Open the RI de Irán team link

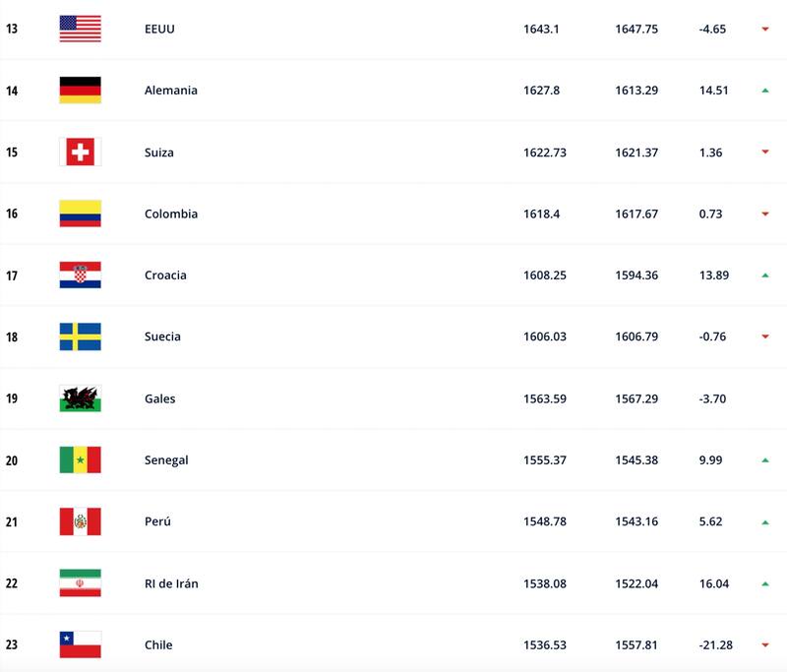coord(171,583)
